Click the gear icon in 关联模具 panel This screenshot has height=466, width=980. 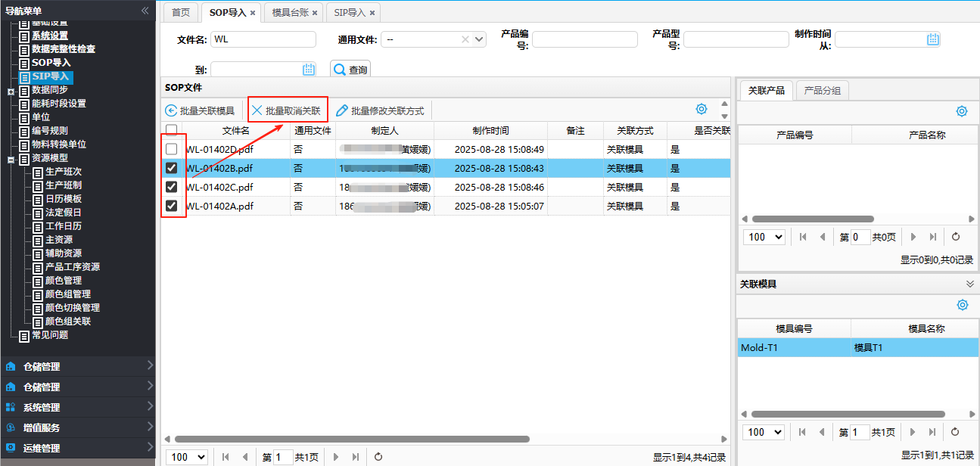[x=962, y=305]
